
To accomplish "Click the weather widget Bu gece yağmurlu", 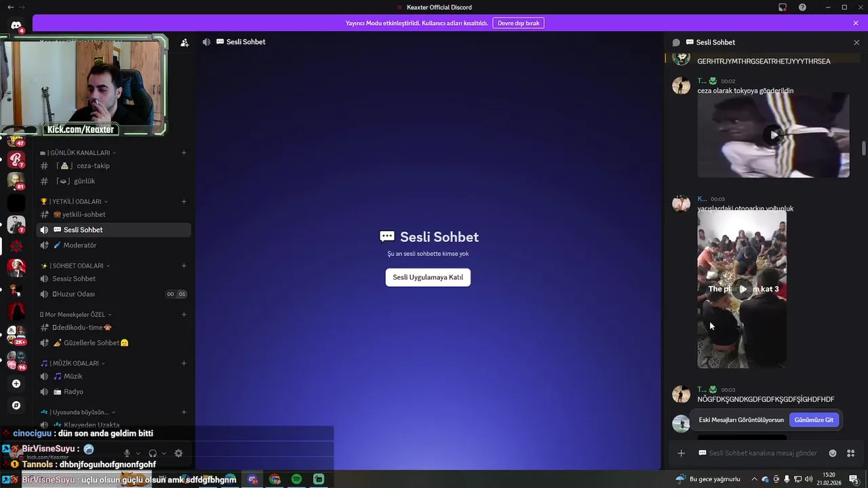I will (708, 479).
